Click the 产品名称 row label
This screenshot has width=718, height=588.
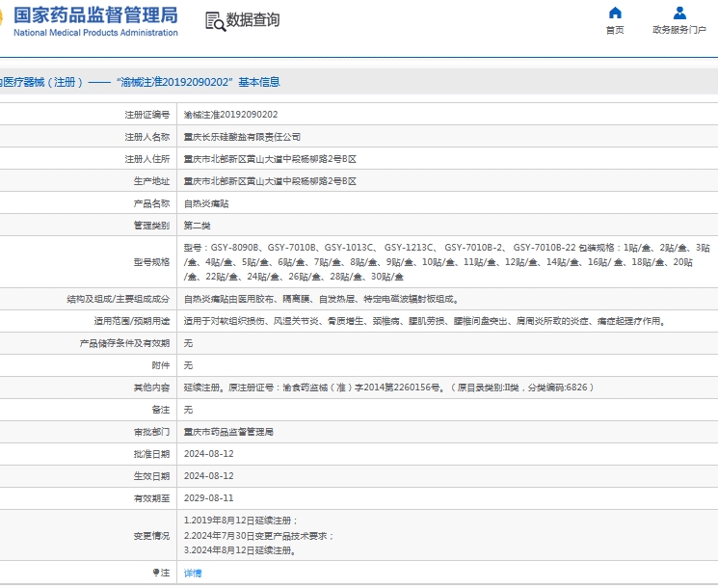[151, 203]
